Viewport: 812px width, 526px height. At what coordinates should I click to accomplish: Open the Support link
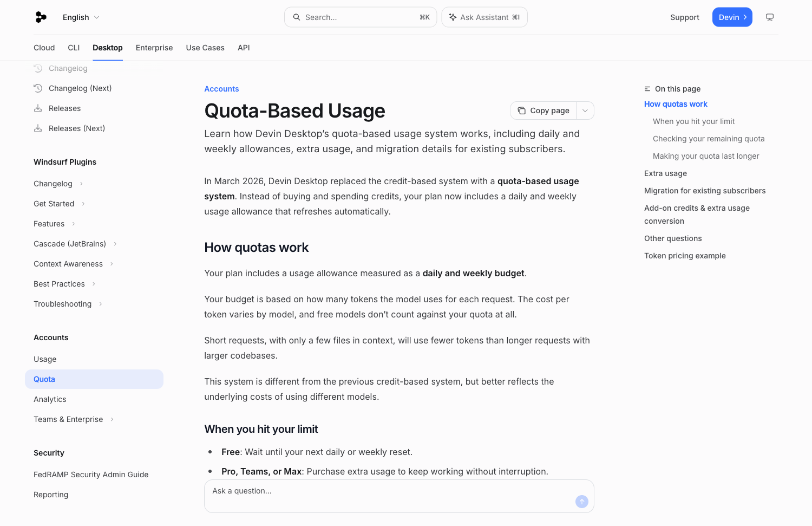pos(685,17)
